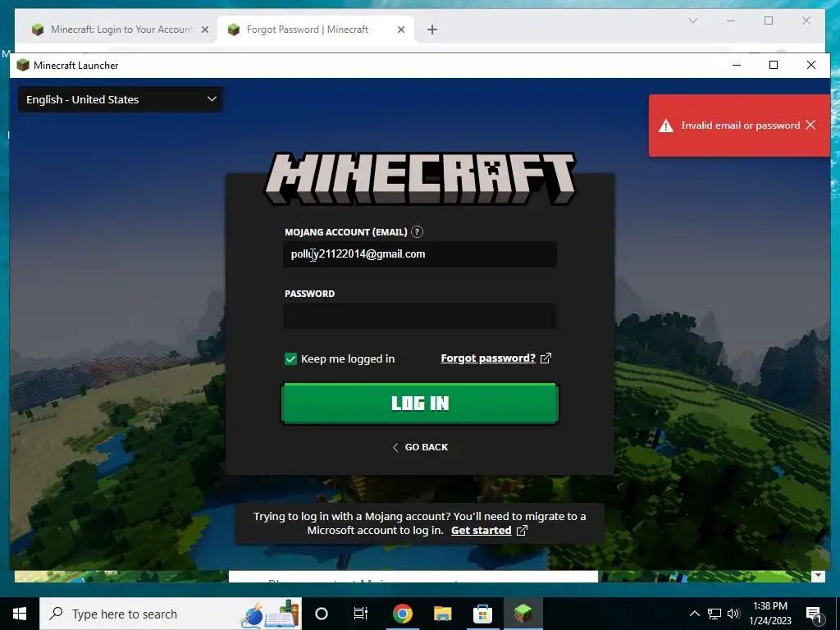The height and width of the screenshot is (630, 840).
Task: Click the search highlight illustration in the taskbar search box
Action: tap(269, 614)
